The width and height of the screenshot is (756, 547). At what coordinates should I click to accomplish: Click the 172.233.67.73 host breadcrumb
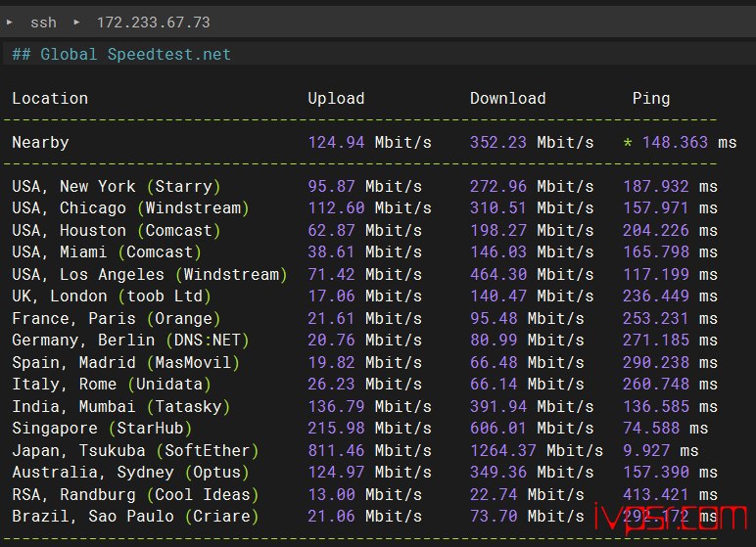[x=154, y=23]
